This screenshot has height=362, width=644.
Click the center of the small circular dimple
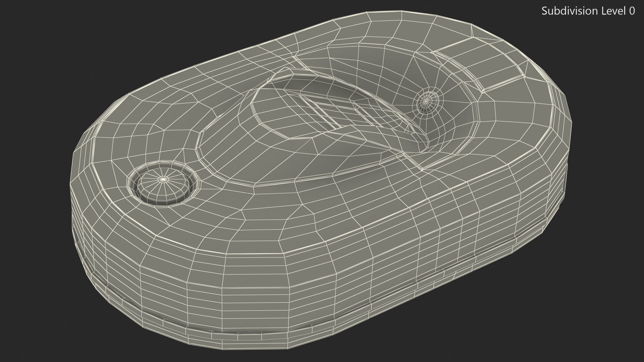click(426, 101)
